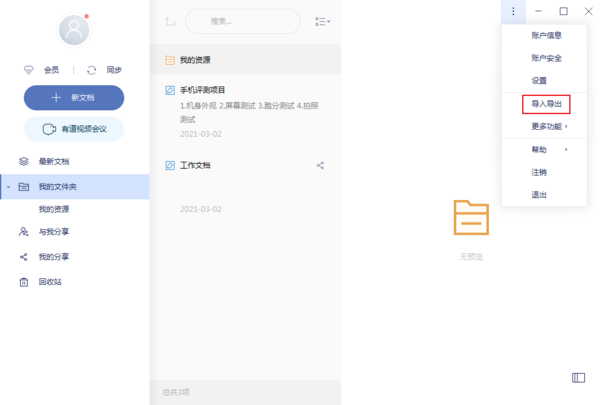Open the user avatar profile
This screenshot has height=405, width=600.
(74, 30)
